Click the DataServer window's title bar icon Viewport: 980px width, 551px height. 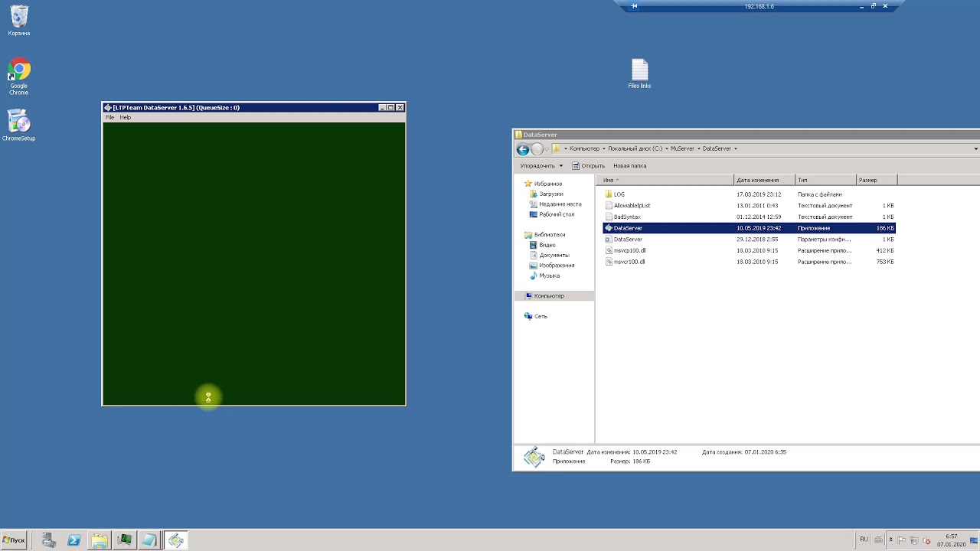click(108, 108)
